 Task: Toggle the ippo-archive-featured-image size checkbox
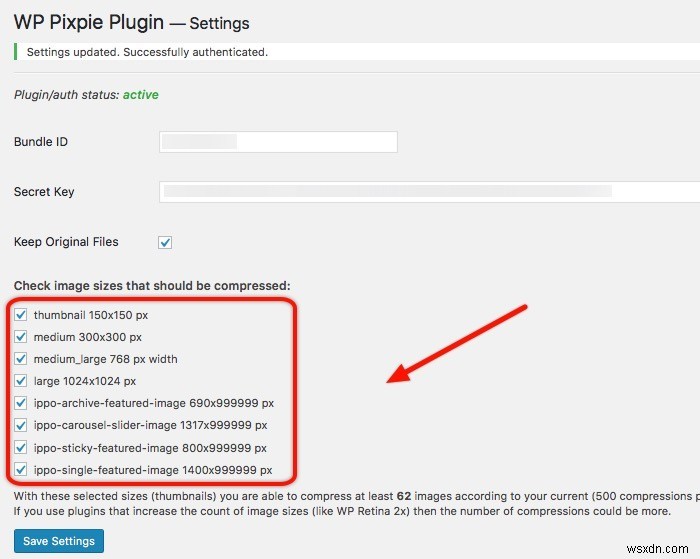pyautogui.click(x=21, y=403)
